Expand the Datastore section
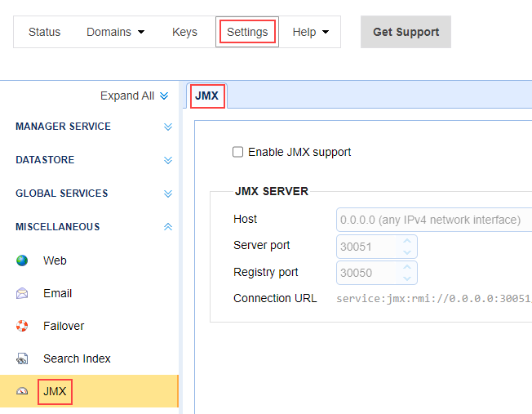This screenshot has height=414, width=532. click(167, 160)
